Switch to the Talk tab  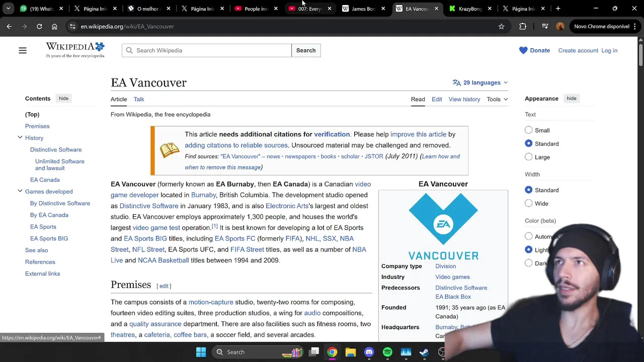(139, 99)
